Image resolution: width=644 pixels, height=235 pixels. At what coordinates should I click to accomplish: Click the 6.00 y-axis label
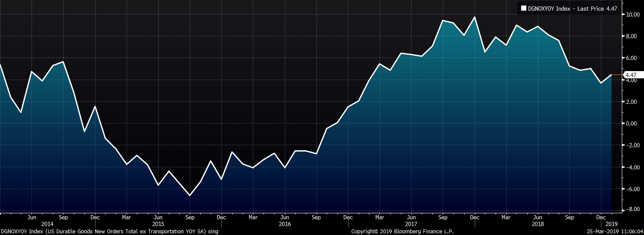click(632, 58)
